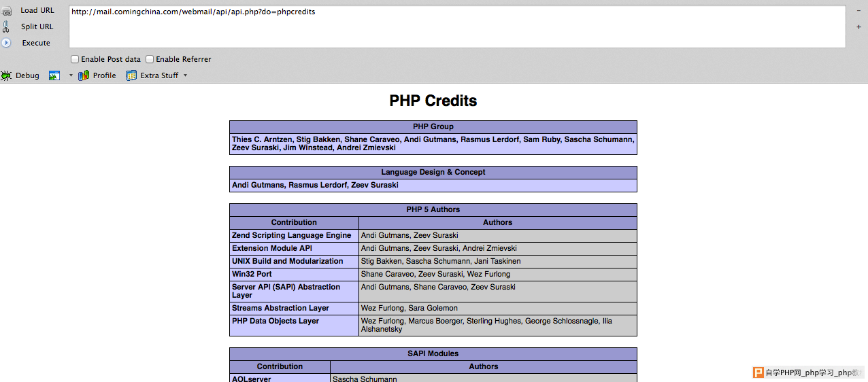
Task: Click the 'PHP Credits' page heading
Action: pyautogui.click(x=433, y=101)
